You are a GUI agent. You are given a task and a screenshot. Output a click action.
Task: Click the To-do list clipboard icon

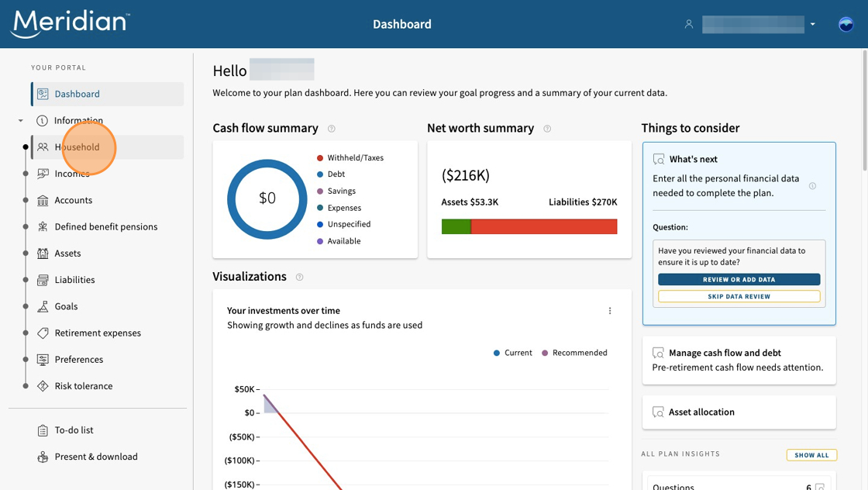pos(43,430)
